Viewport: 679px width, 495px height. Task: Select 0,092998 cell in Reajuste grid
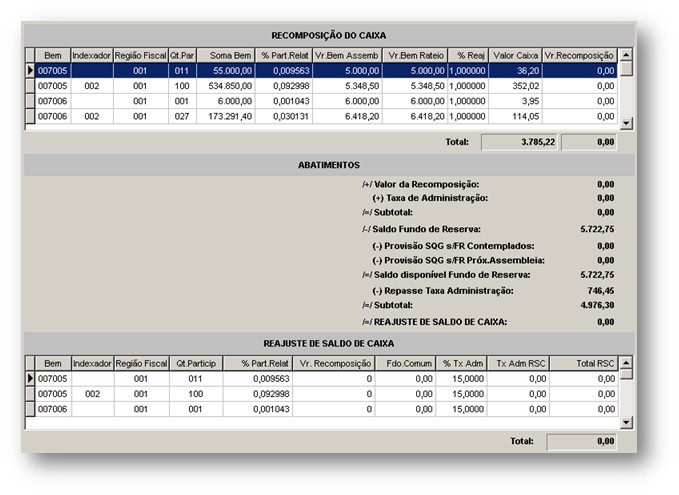coord(258,394)
